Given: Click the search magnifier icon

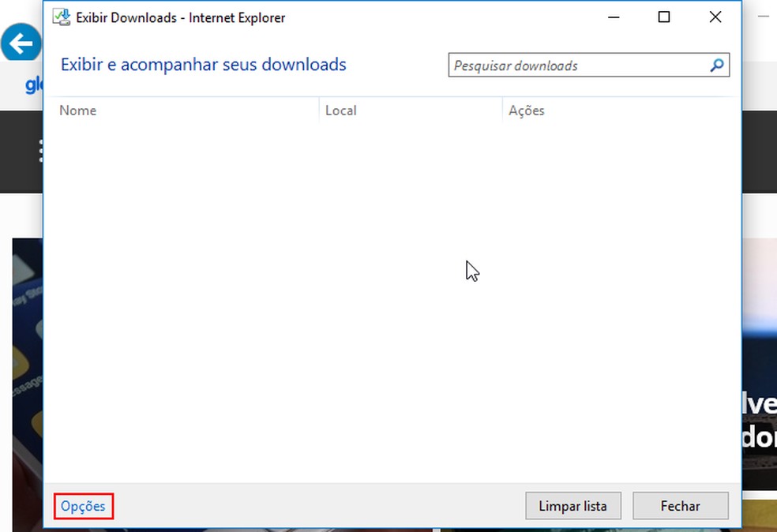Looking at the screenshot, I should pyautogui.click(x=716, y=66).
